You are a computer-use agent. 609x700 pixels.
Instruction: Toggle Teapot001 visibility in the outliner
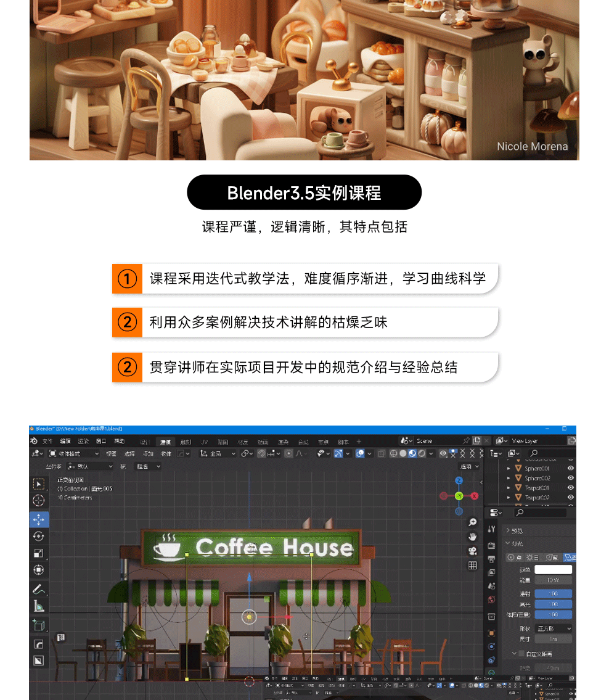571,488
